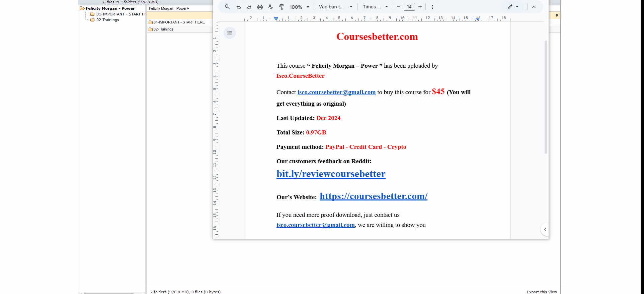Open the Times font dropdown
The height and width of the screenshot is (294, 644).
click(375, 7)
